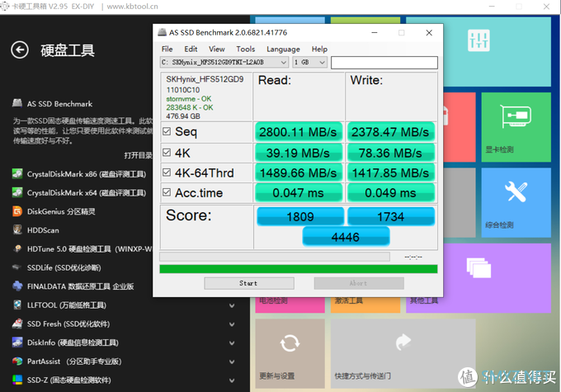This screenshot has height=392, width=561.
Task: Click the stornvme - OK driver status text
Action: tap(189, 99)
